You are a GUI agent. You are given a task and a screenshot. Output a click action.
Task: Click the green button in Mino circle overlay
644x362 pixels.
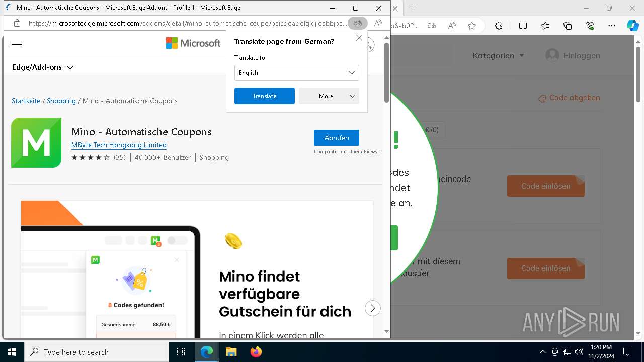[x=394, y=238]
